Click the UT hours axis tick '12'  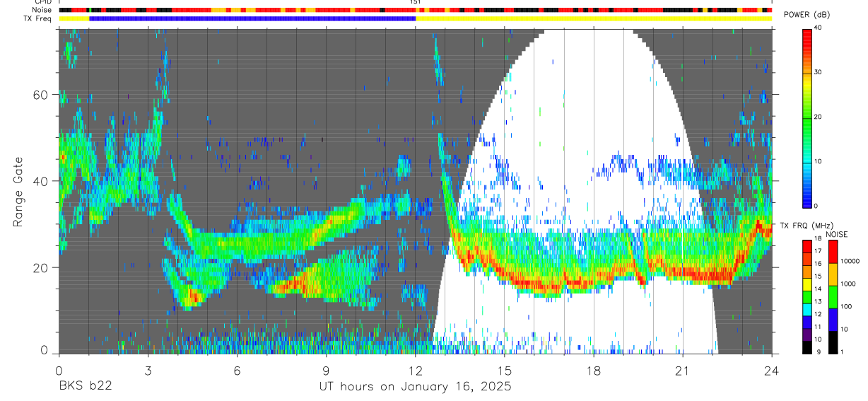416,370
